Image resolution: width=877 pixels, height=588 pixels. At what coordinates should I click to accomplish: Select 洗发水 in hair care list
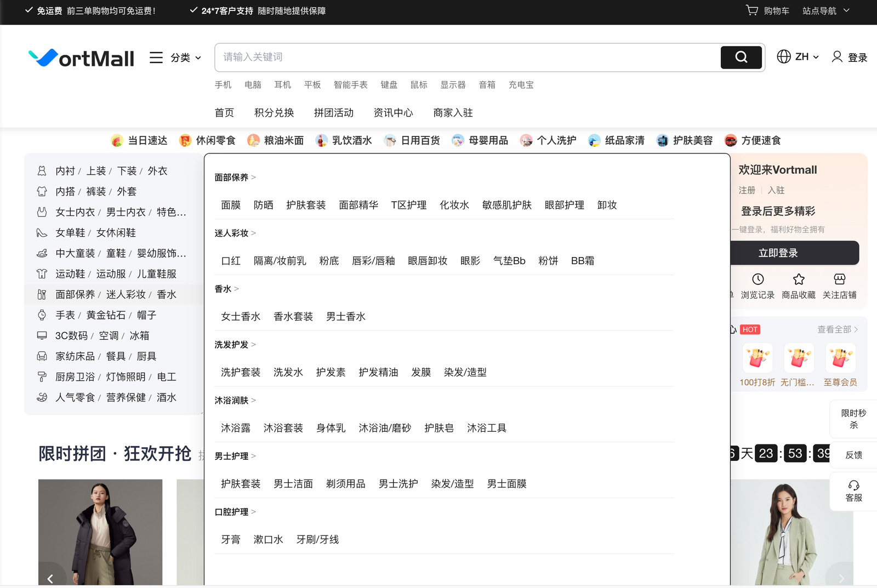pos(288,373)
